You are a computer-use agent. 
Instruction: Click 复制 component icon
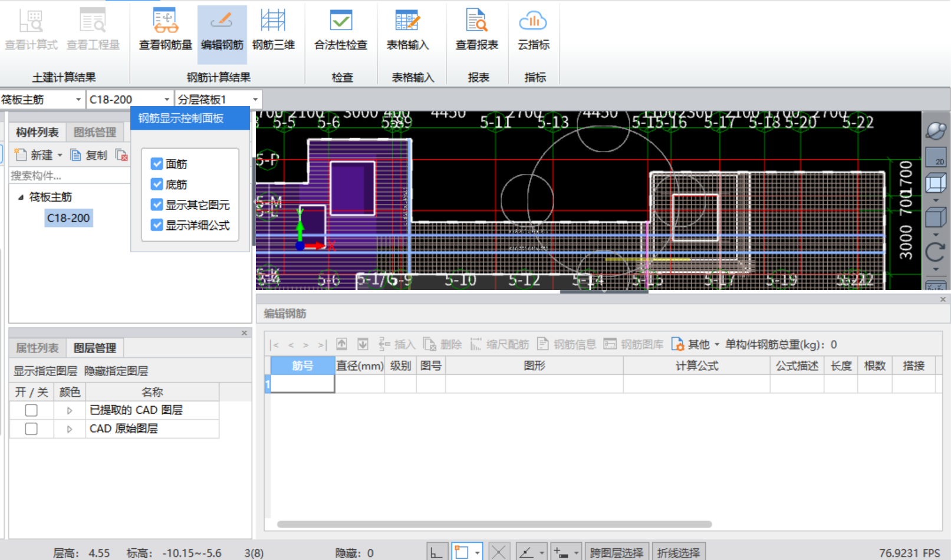[75, 155]
